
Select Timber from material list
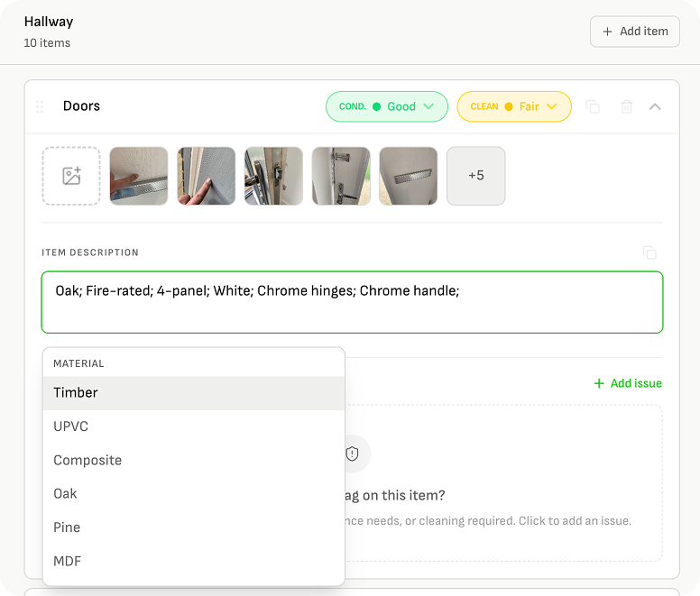194,393
